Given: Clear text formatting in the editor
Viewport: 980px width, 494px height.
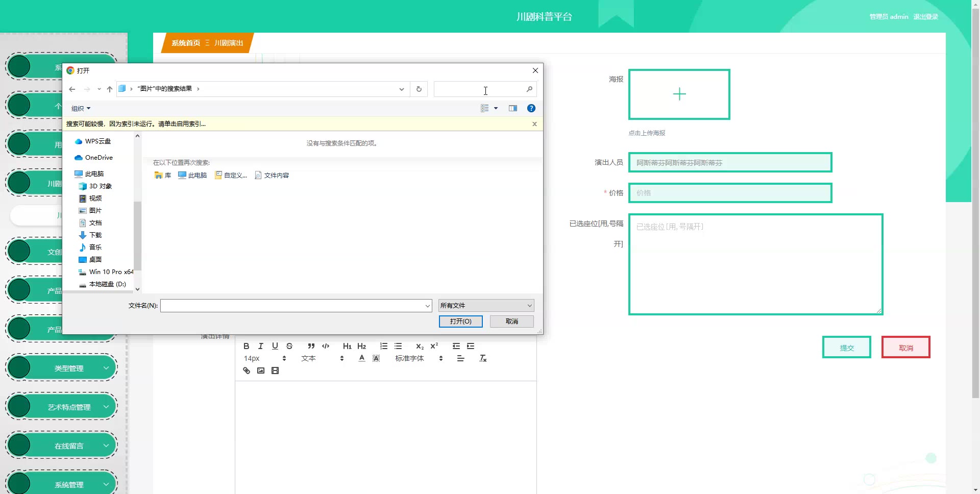Looking at the screenshot, I should point(483,358).
